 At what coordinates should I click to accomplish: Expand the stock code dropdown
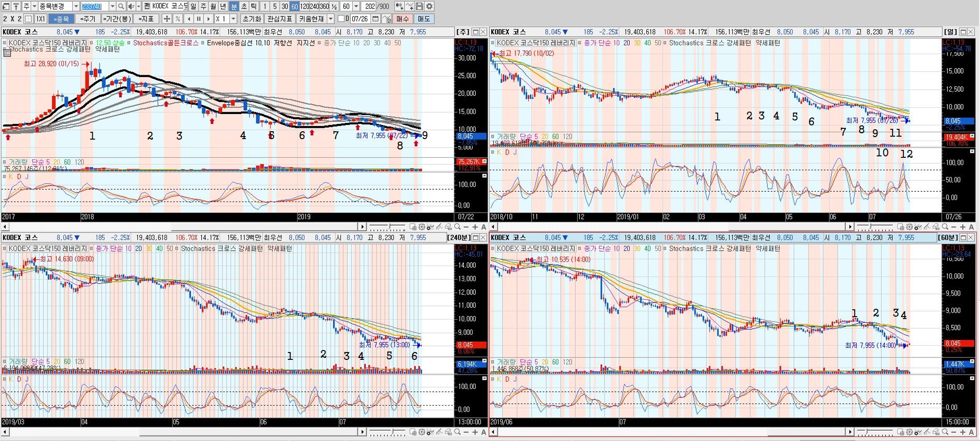point(112,6)
